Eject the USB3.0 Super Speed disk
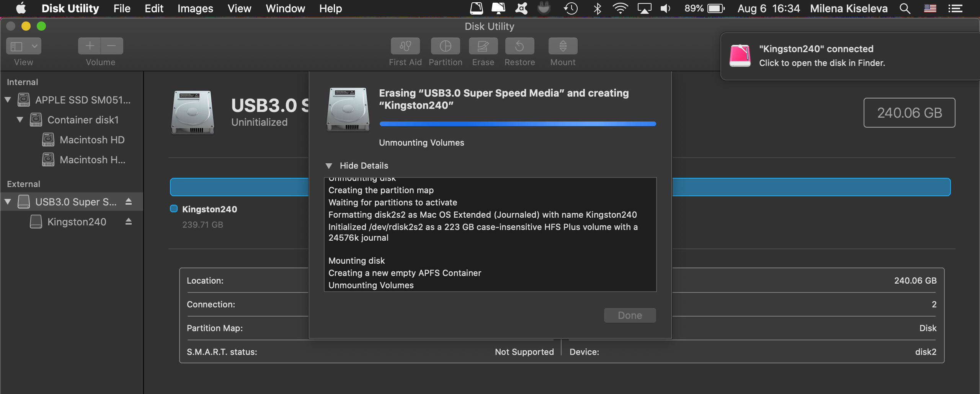 click(129, 202)
